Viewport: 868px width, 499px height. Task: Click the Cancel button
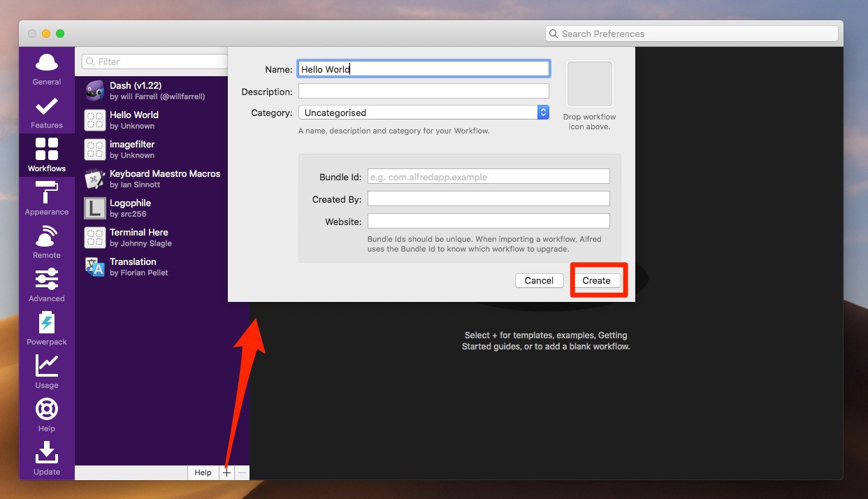click(x=539, y=280)
